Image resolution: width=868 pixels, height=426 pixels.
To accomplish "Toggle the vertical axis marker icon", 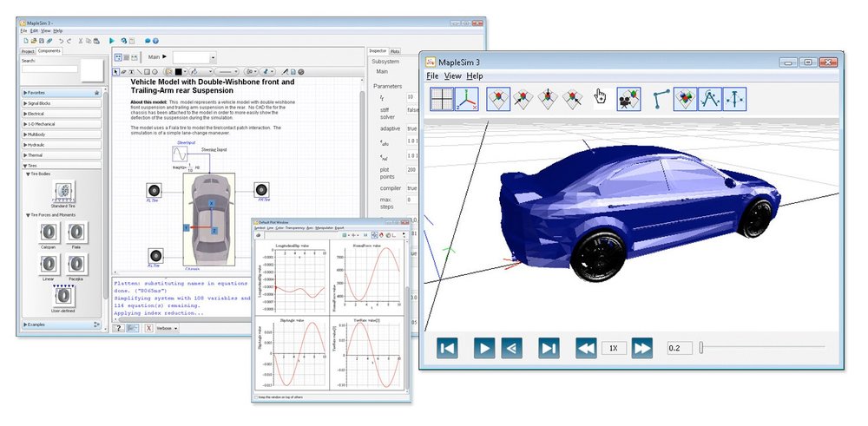I will click(734, 99).
